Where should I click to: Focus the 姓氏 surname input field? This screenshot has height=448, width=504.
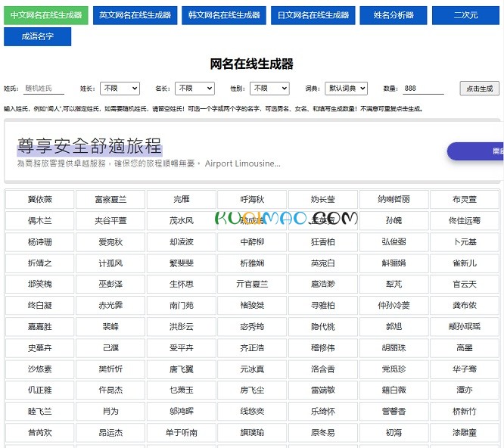point(44,89)
